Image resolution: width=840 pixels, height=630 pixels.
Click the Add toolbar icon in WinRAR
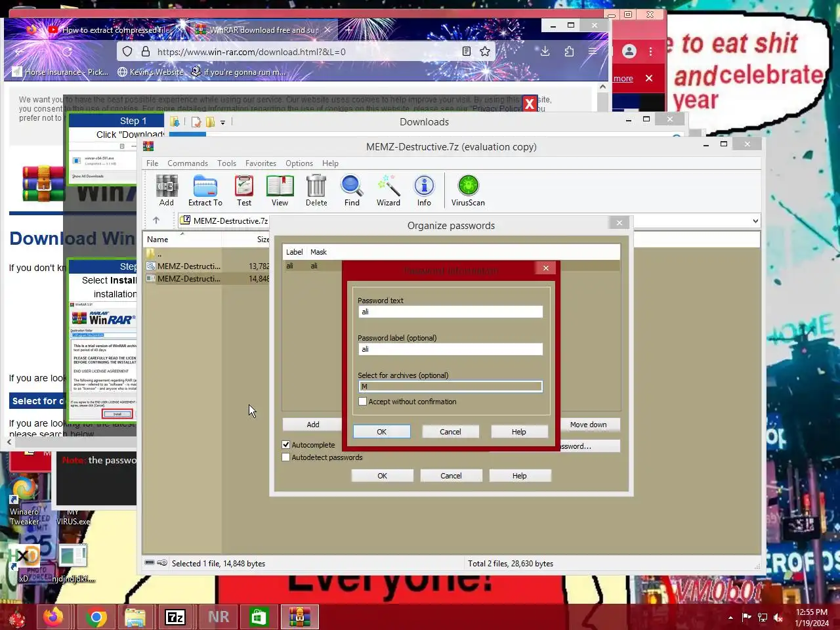tap(167, 191)
